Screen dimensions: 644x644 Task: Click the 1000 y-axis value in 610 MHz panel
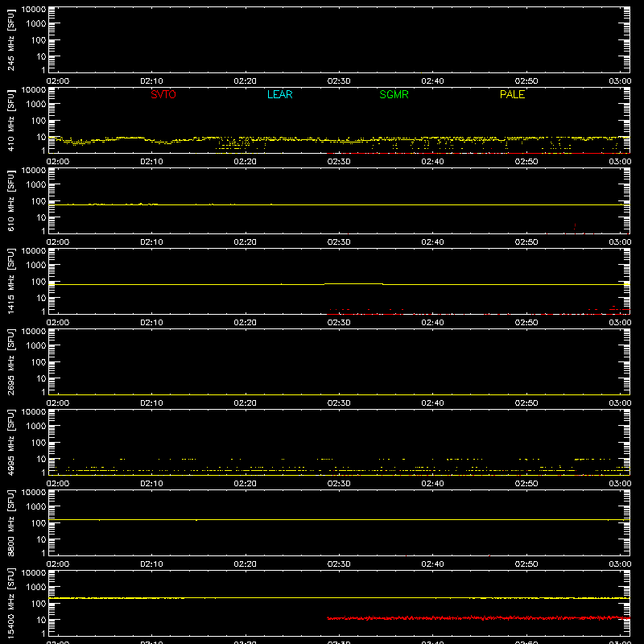tap(36, 184)
